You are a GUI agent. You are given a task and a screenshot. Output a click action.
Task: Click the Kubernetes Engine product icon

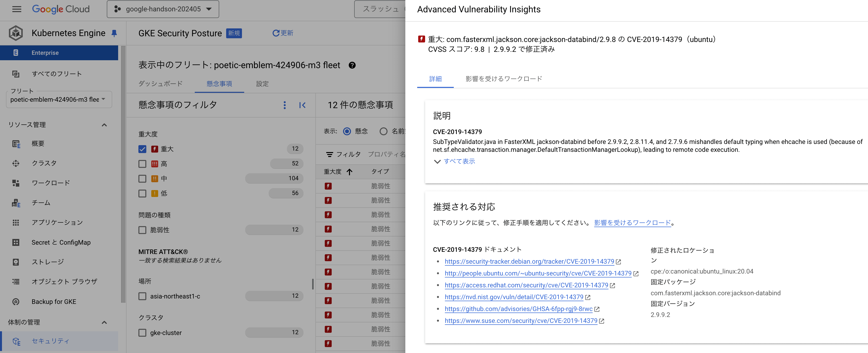tap(16, 33)
